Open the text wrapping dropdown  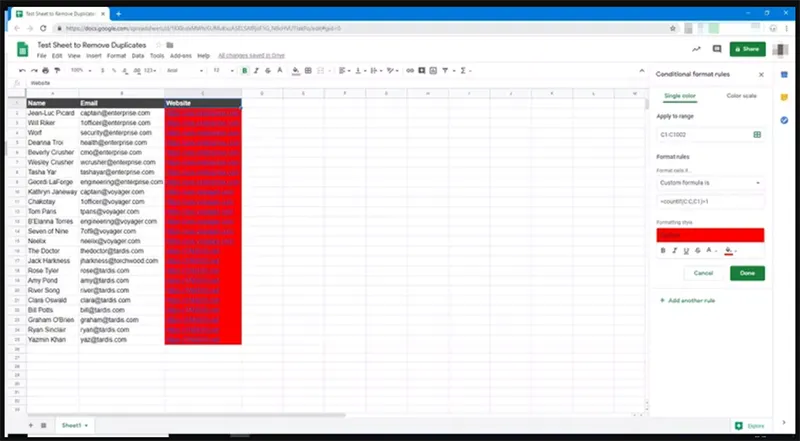pos(376,70)
